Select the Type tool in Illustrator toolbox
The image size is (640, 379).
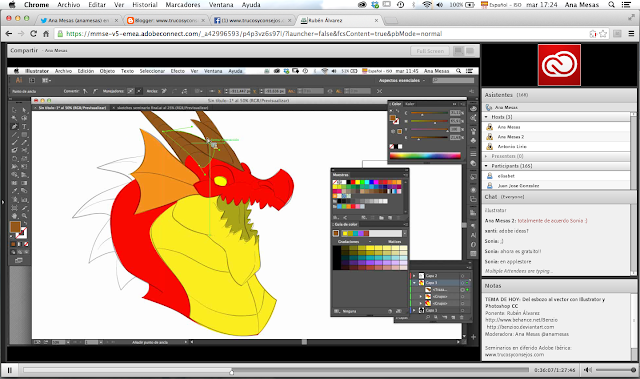24,126
